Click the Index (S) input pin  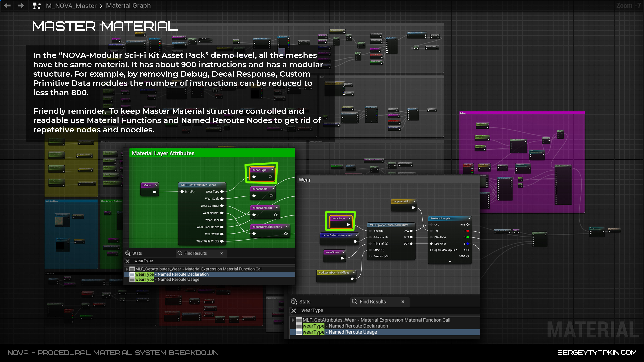tap(370, 231)
